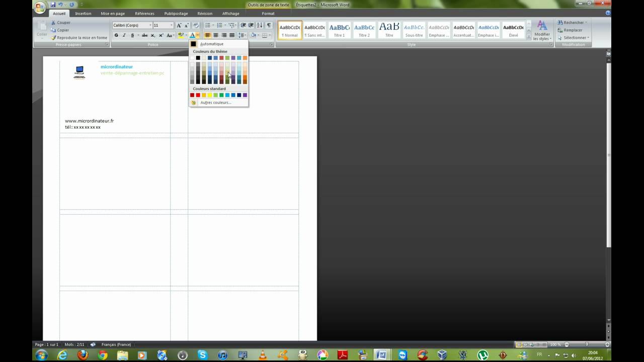
Task: Click Reproduire la mise en forme brush
Action: [53, 38]
